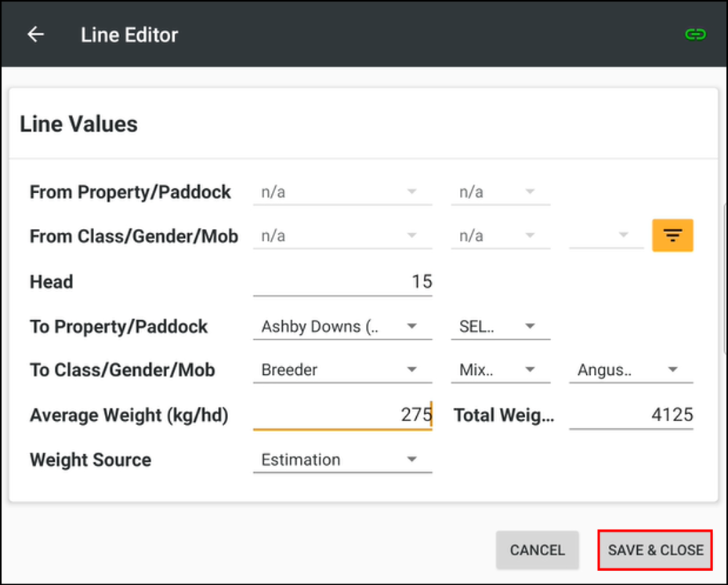This screenshot has width=728, height=585.
Task: Open the From Gender dropdown
Action: tap(500, 236)
